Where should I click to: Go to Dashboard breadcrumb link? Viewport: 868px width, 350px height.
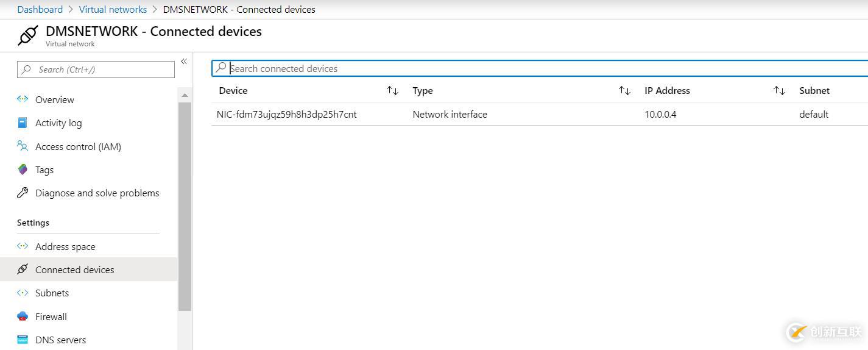[x=40, y=10]
